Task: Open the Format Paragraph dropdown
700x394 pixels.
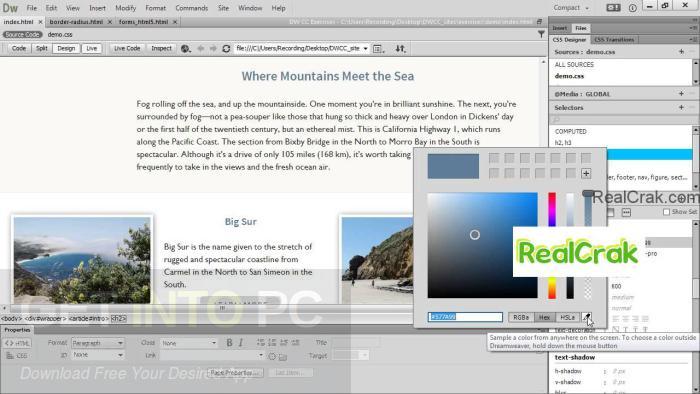Action: 97,343
